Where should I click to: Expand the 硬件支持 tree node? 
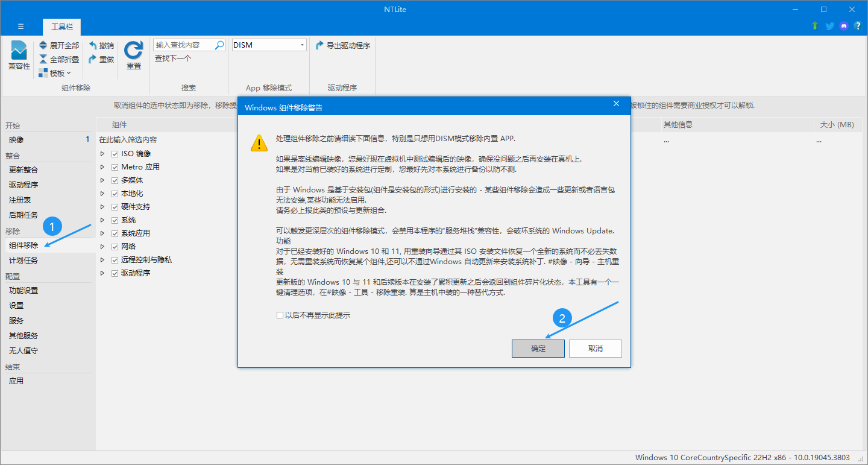click(102, 207)
